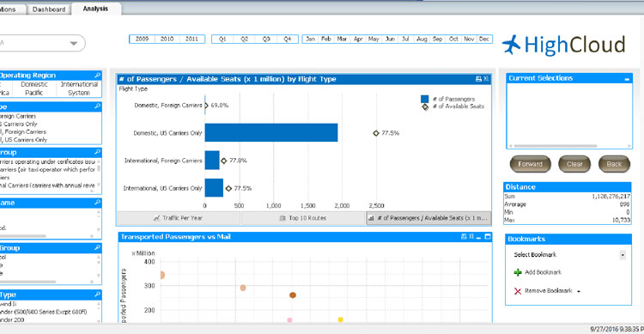Toggle the Q3 quarter selection
Viewport: 644px width, 334px height.
click(x=265, y=39)
